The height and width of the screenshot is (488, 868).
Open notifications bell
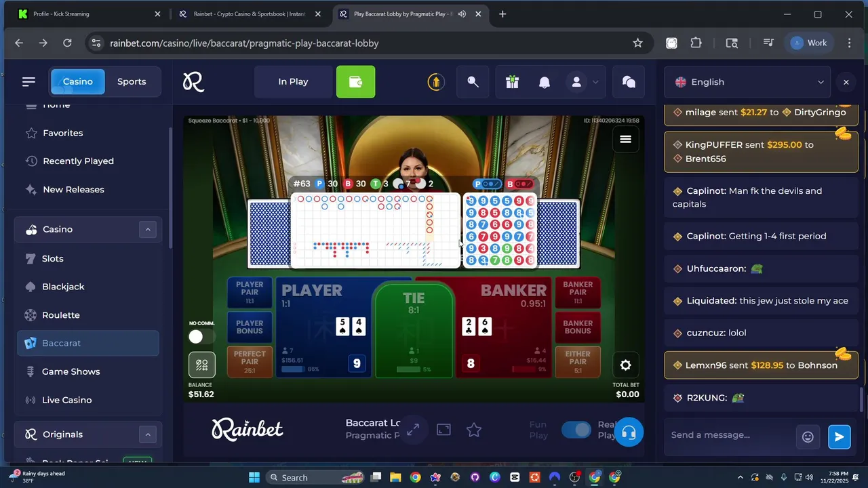coord(544,82)
